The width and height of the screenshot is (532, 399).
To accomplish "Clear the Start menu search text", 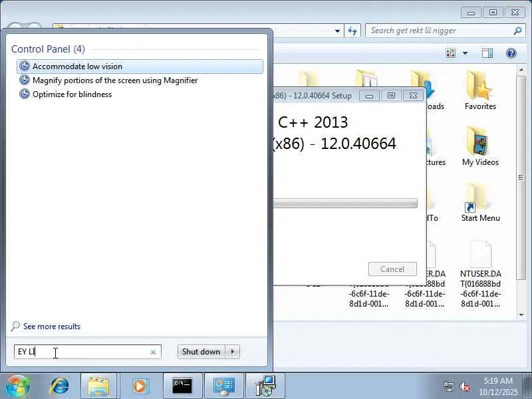I will tap(153, 352).
